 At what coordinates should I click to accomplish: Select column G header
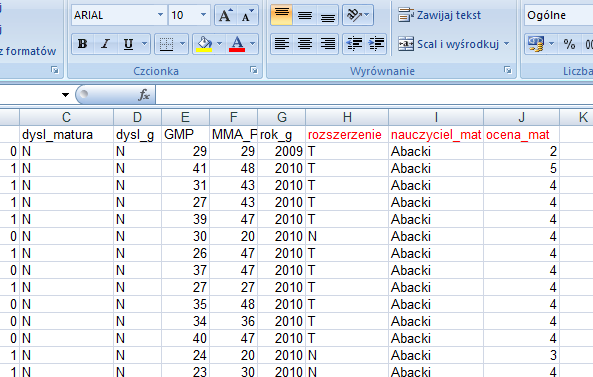point(281,117)
